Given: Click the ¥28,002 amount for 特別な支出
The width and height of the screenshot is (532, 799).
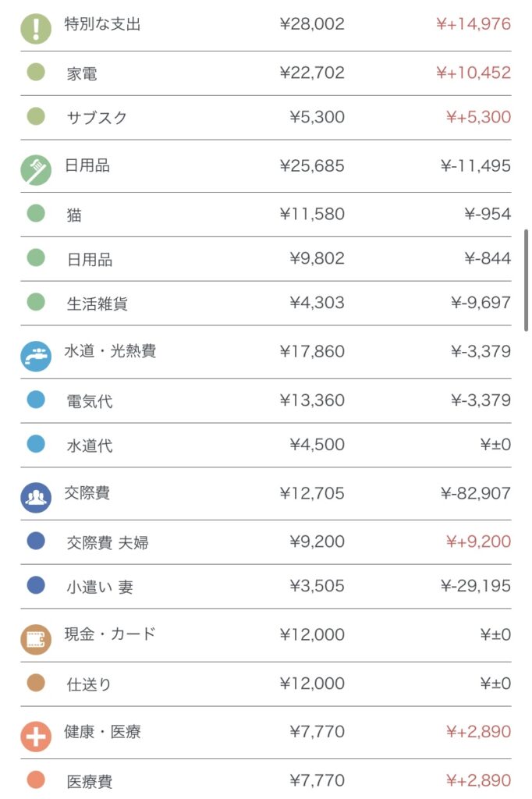Looking at the screenshot, I should (312, 24).
